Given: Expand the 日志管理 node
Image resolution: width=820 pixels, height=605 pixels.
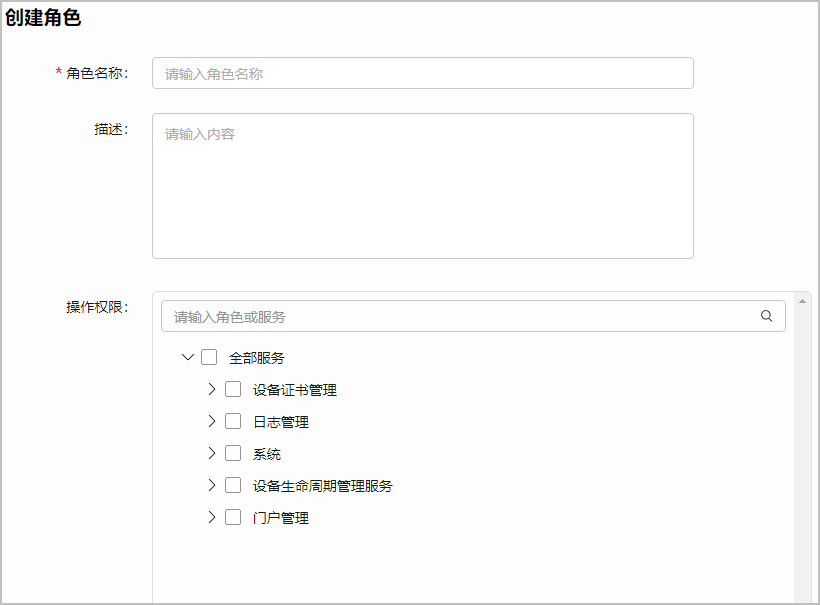Looking at the screenshot, I should 212,421.
